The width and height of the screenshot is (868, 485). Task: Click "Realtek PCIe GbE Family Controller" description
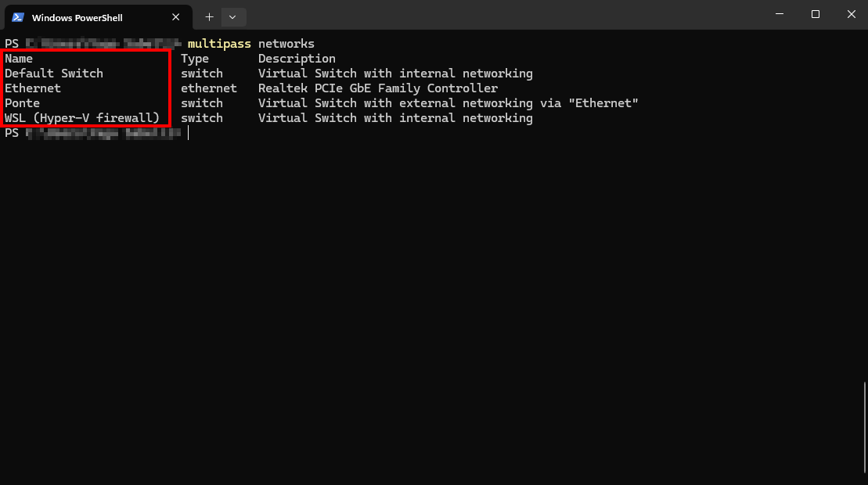(378, 88)
